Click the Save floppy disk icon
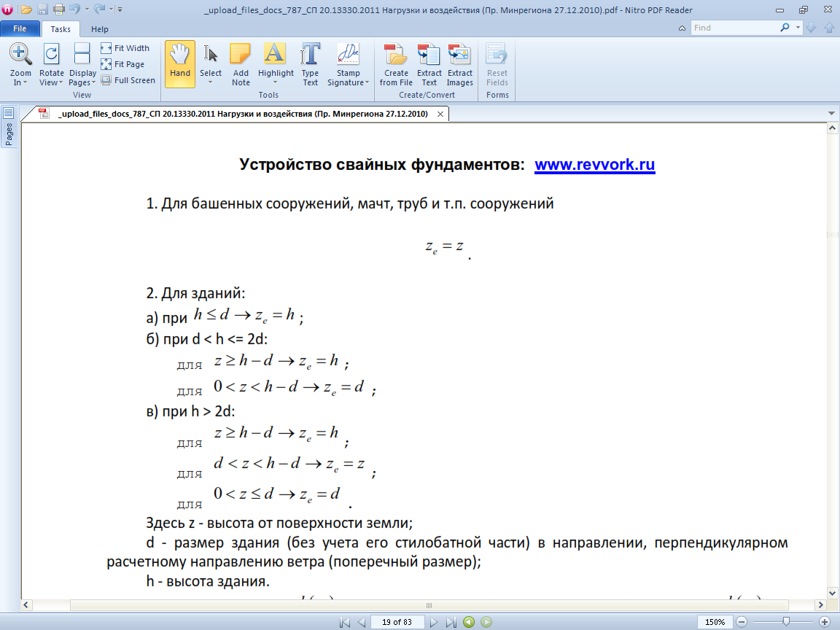 pyautogui.click(x=43, y=9)
